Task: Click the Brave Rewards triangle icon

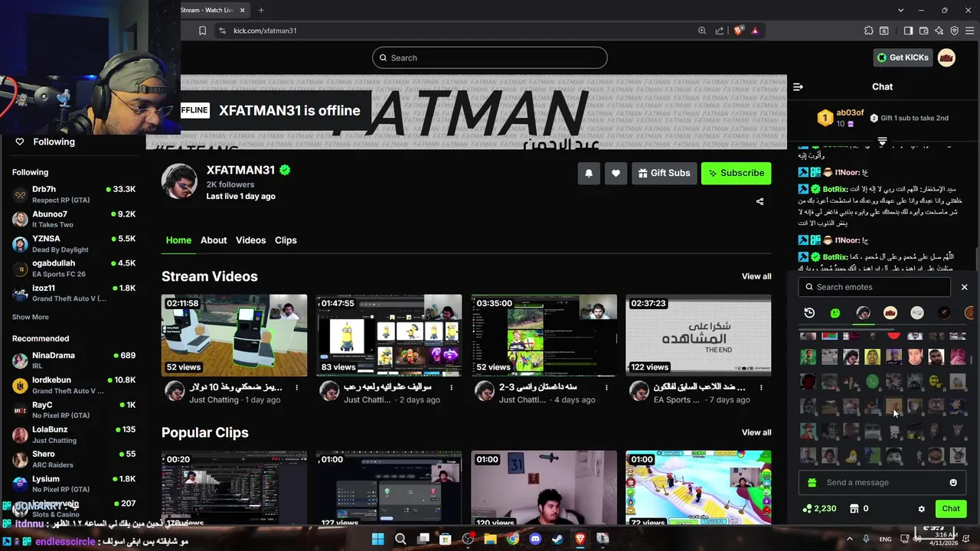Action: coord(755,31)
